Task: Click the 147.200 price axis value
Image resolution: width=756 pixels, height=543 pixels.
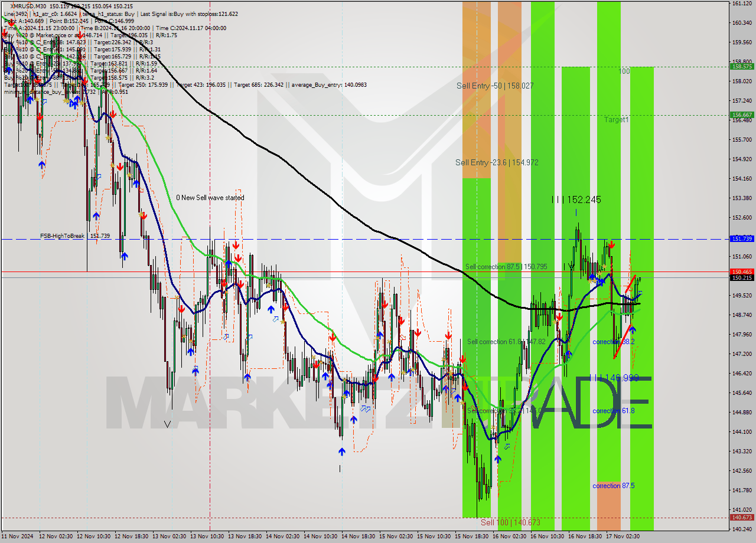Action: click(x=741, y=354)
